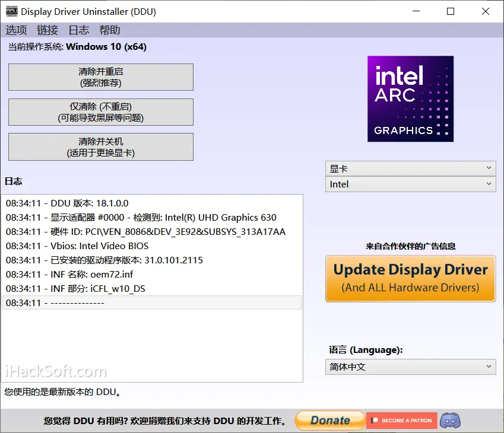Screen dimensions: 504x433
Task: Click the Intel ARC Graphics logo
Action: [410, 99]
